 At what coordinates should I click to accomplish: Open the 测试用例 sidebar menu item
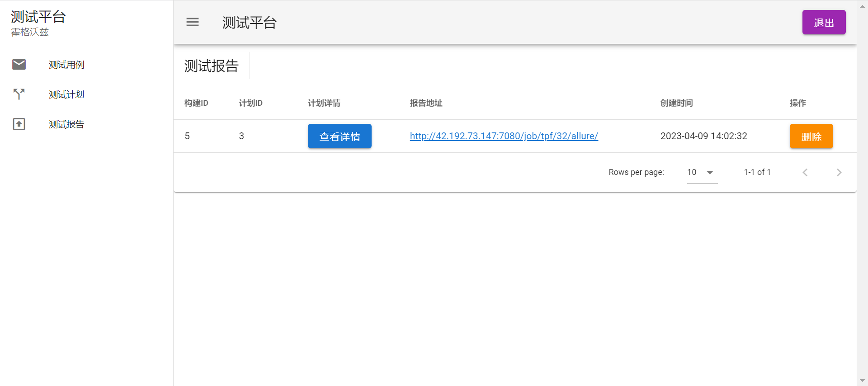pyautogui.click(x=66, y=65)
